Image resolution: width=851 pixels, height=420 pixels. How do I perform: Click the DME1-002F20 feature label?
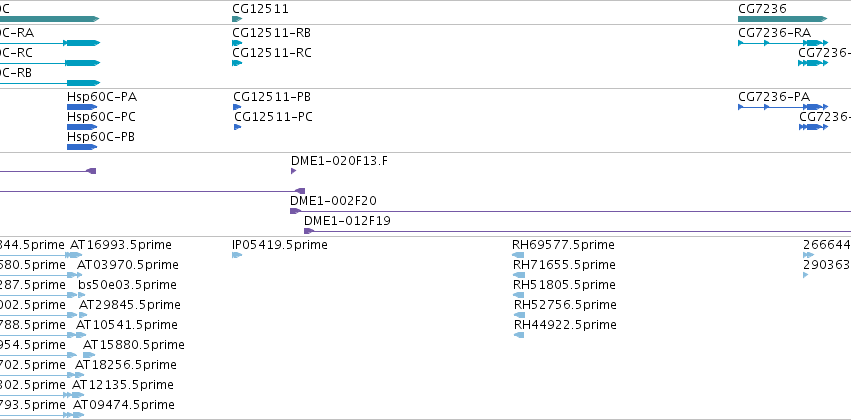[333, 201]
